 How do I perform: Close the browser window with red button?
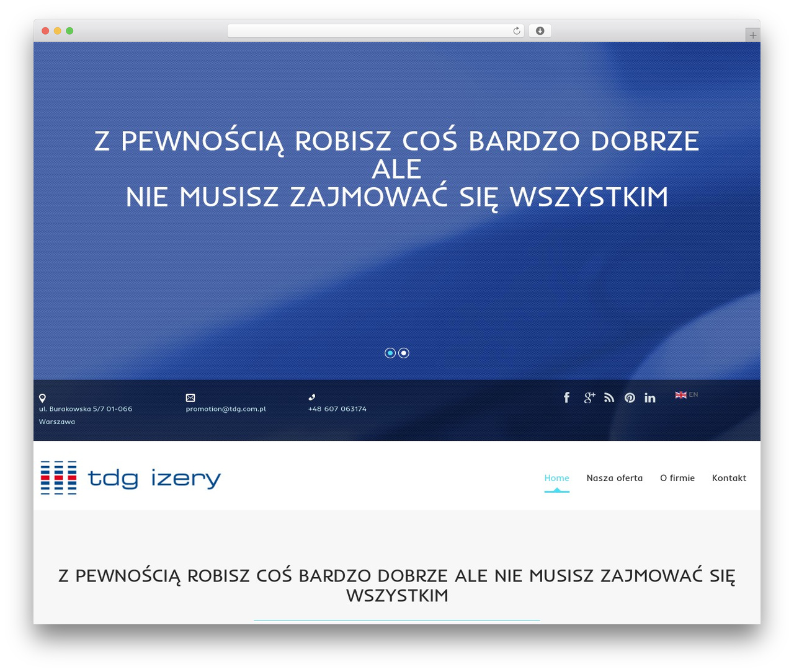pyautogui.click(x=45, y=31)
